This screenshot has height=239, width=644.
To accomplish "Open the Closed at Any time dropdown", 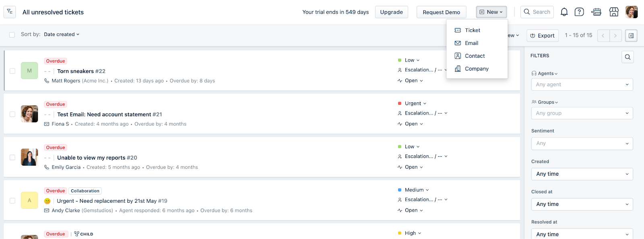I will 582,204.
